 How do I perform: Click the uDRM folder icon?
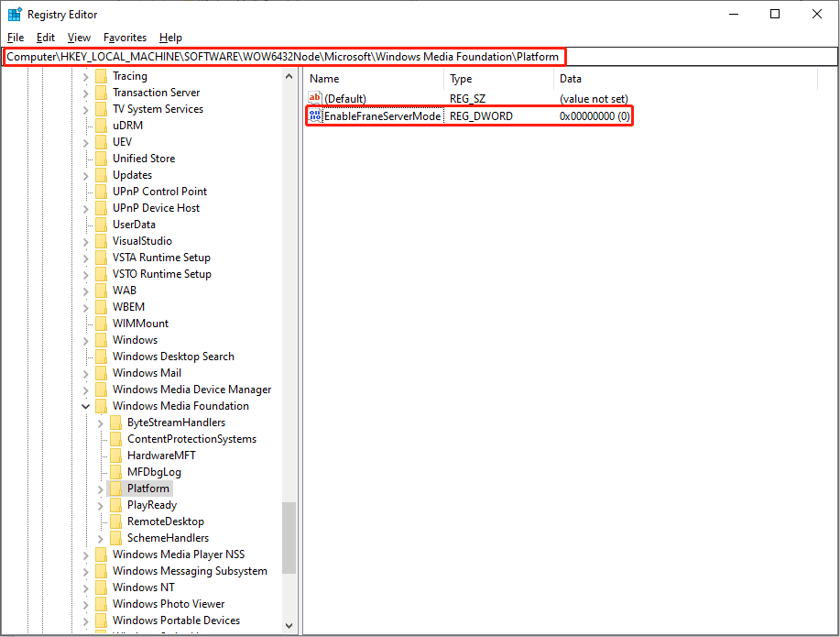coord(101,126)
